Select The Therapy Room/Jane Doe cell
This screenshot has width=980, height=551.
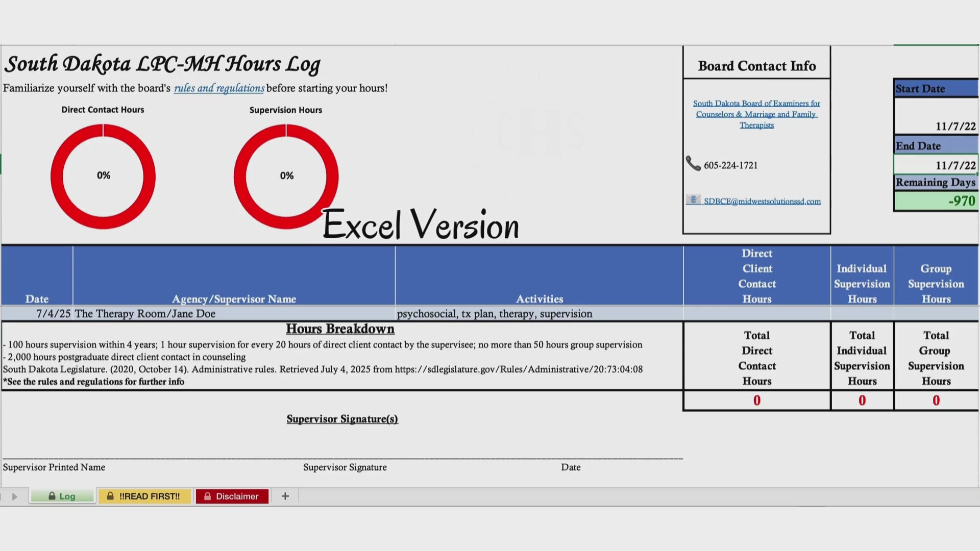(x=234, y=313)
